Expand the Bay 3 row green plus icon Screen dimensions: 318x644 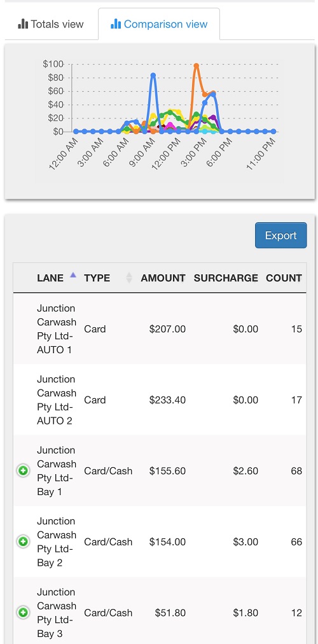24,613
